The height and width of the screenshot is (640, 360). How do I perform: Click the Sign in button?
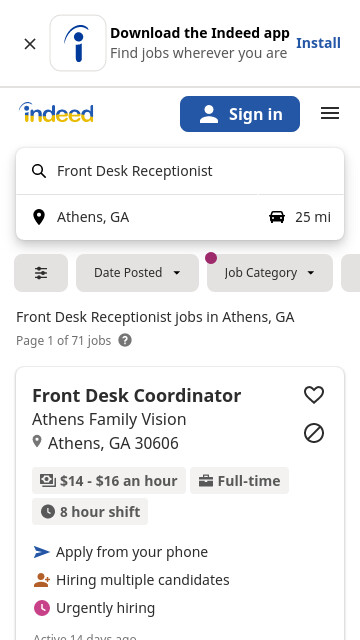pos(240,114)
